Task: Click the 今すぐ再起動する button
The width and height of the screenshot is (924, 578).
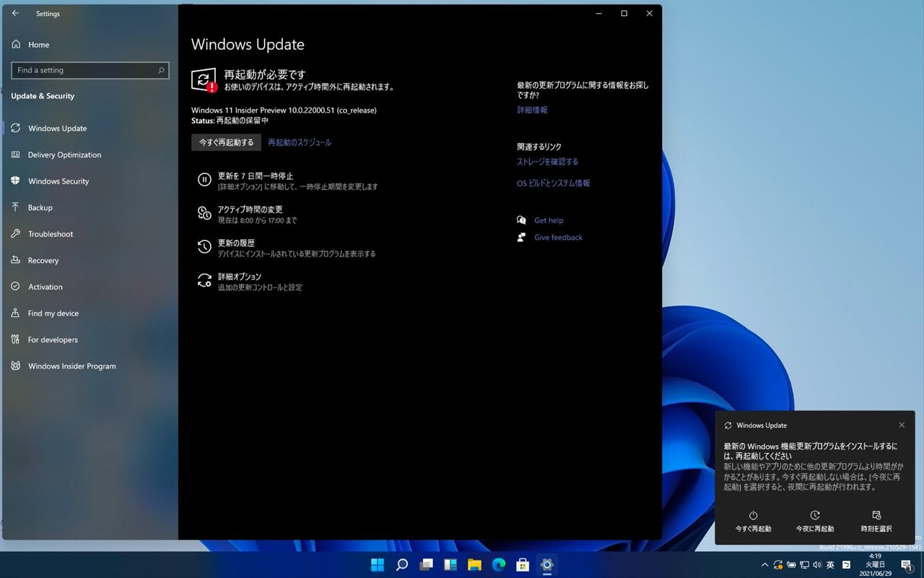Action: coord(227,142)
